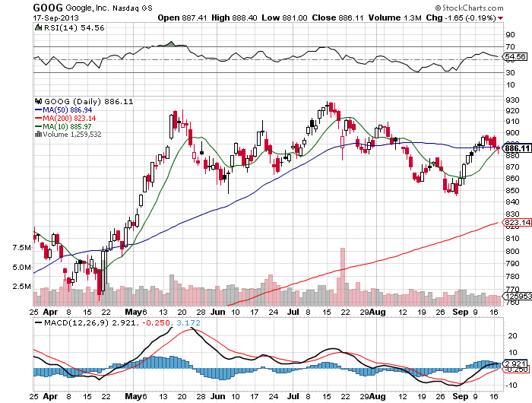The width and height of the screenshot is (532, 403).
Task: Click the black MACD line swatch in the legend
Action: click(38, 322)
